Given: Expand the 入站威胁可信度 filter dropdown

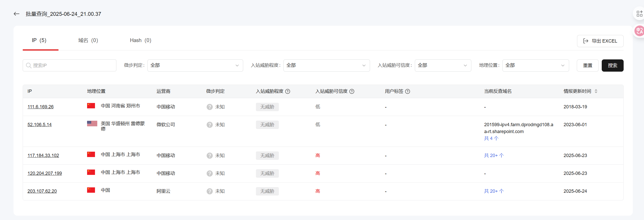Looking at the screenshot, I should click(x=443, y=66).
